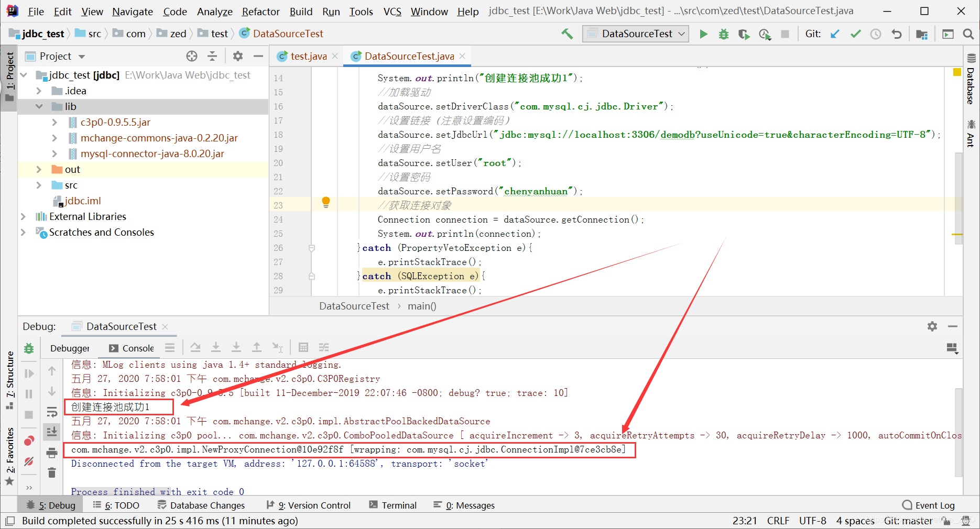Open Database side panel
Screen dimensions: 980x529
click(x=971, y=80)
